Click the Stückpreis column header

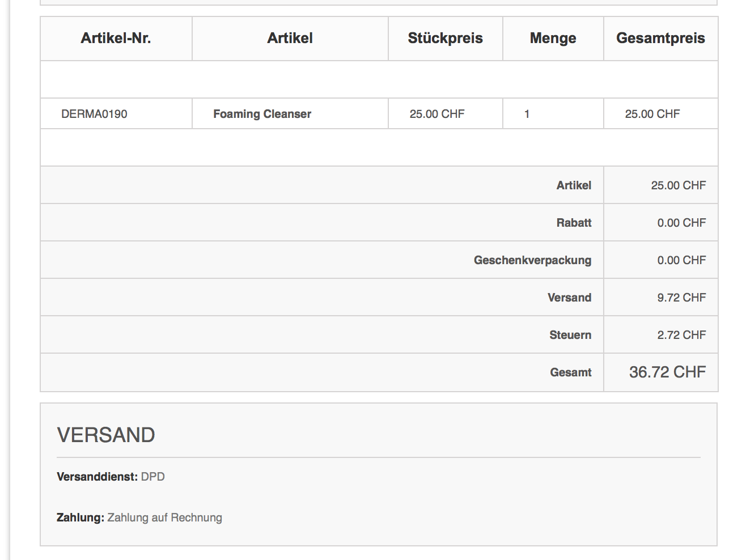445,38
